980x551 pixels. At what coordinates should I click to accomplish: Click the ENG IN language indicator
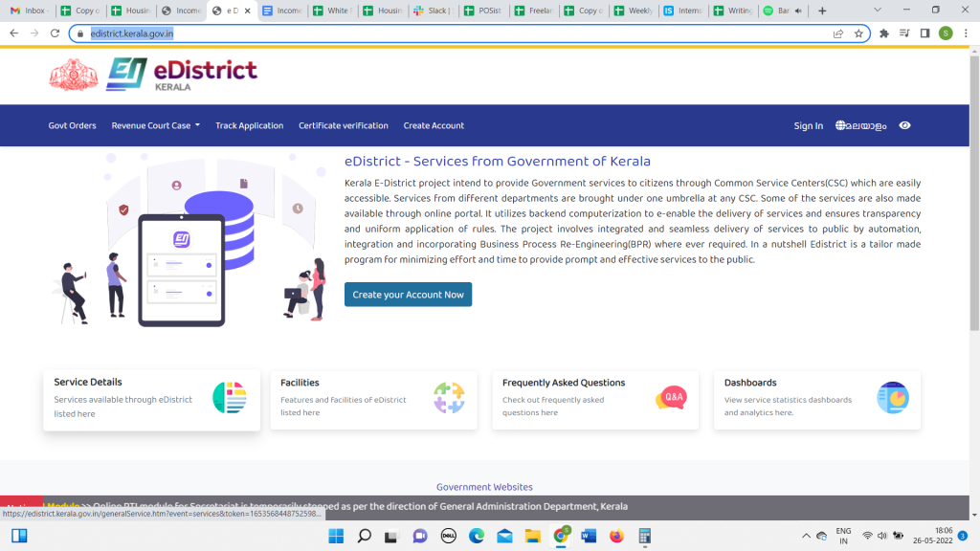843,536
